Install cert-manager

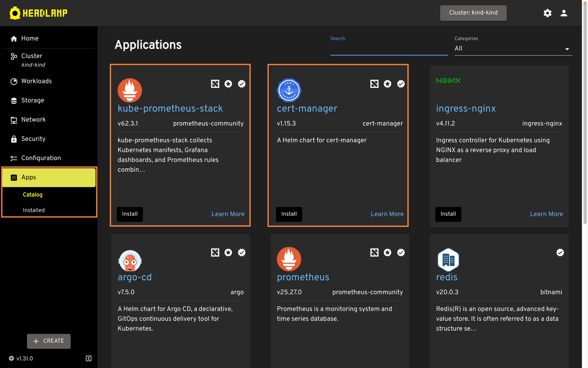pos(289,214)
